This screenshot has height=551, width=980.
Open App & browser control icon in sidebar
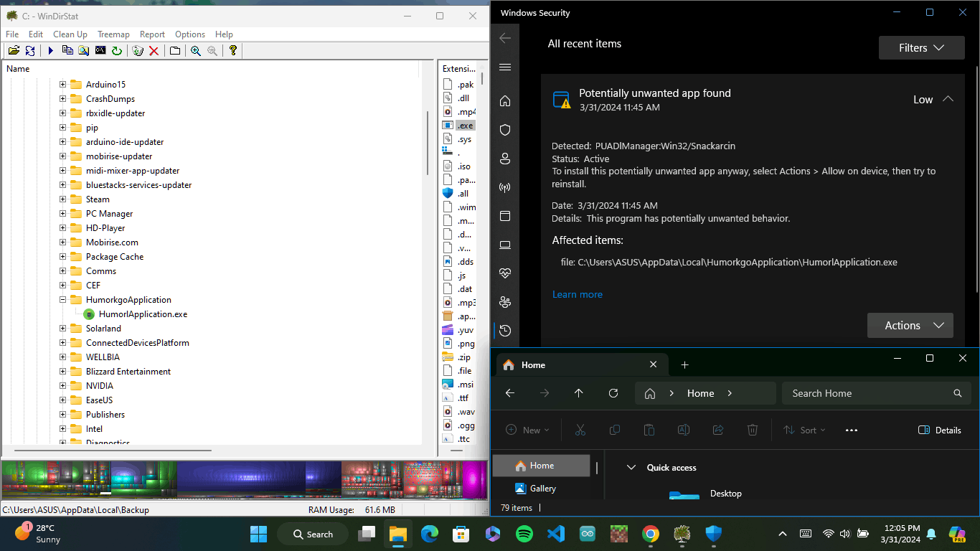(505, 216)
